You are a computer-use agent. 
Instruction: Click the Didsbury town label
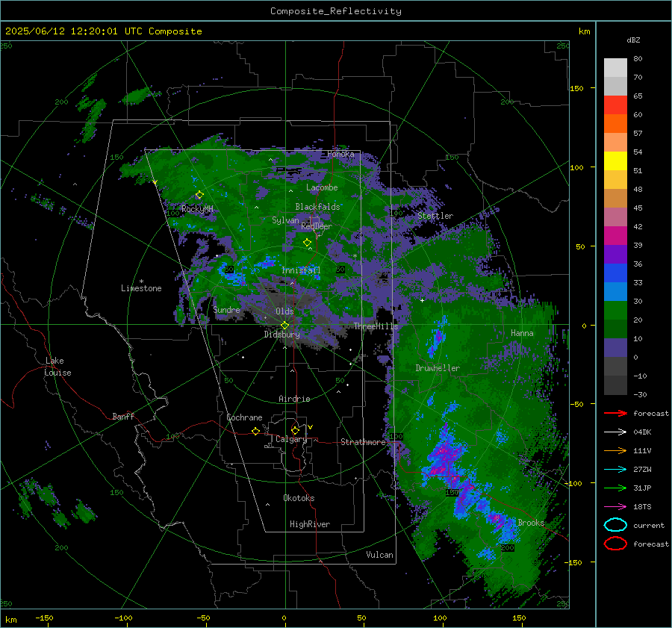(282, 335)
